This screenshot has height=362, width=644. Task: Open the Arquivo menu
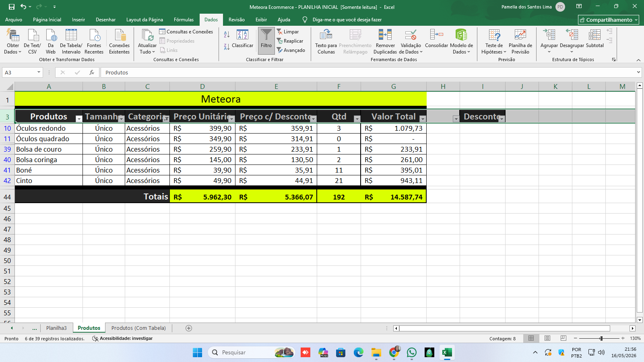coord(14,20)
